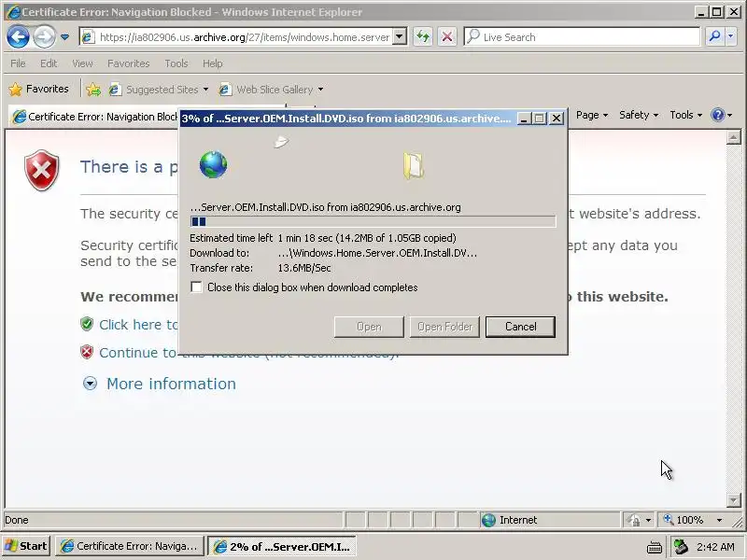Click the browser Forward arrow button
This screenshot has width=747, height=560.
44,36
